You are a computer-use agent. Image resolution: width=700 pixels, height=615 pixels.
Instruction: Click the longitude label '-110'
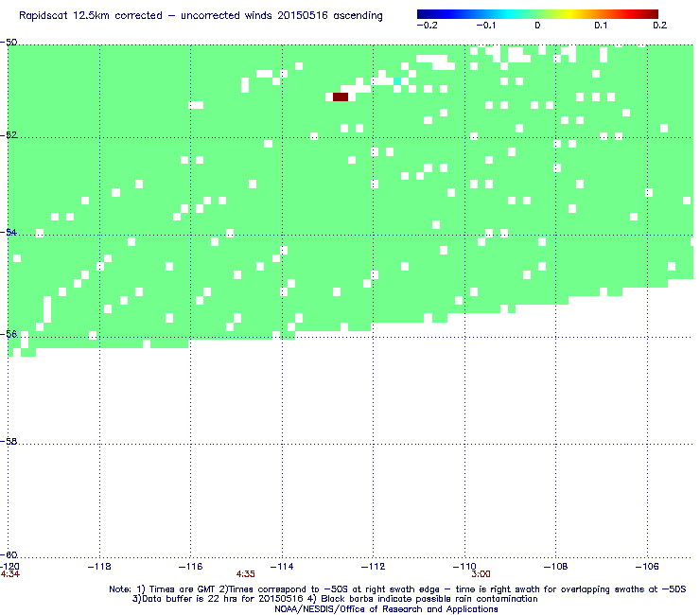(x=464, y=567)
